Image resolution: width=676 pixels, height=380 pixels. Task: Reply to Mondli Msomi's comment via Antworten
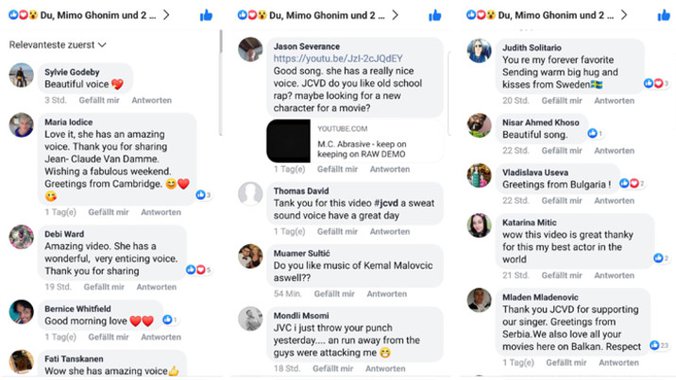tap(385, 368)
